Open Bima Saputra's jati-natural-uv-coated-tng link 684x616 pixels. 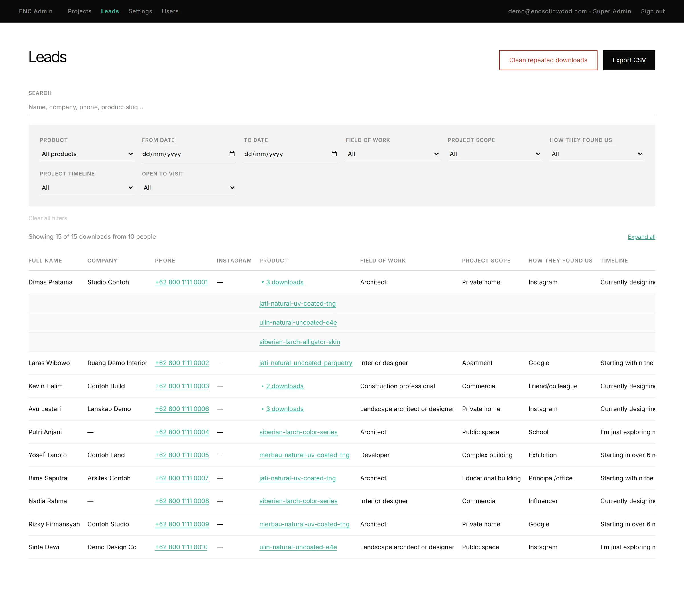click(x=298, y=478)
